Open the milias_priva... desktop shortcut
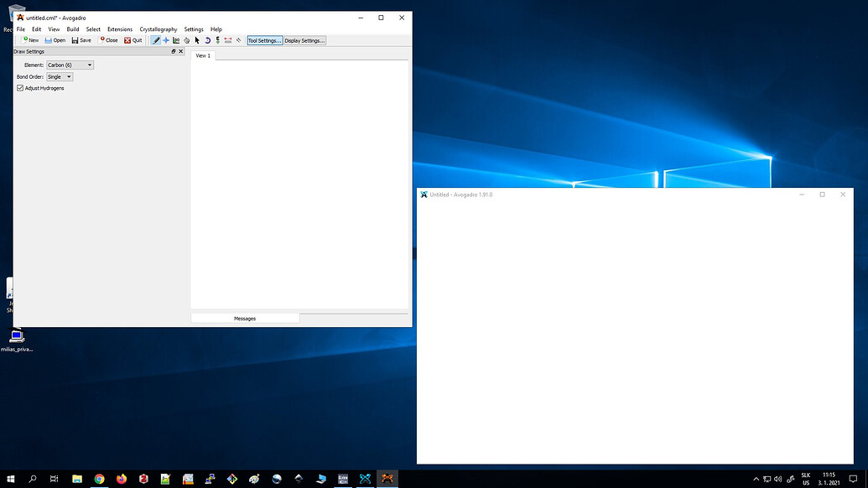This screenshot has width=868, height=488. [17, 340]
